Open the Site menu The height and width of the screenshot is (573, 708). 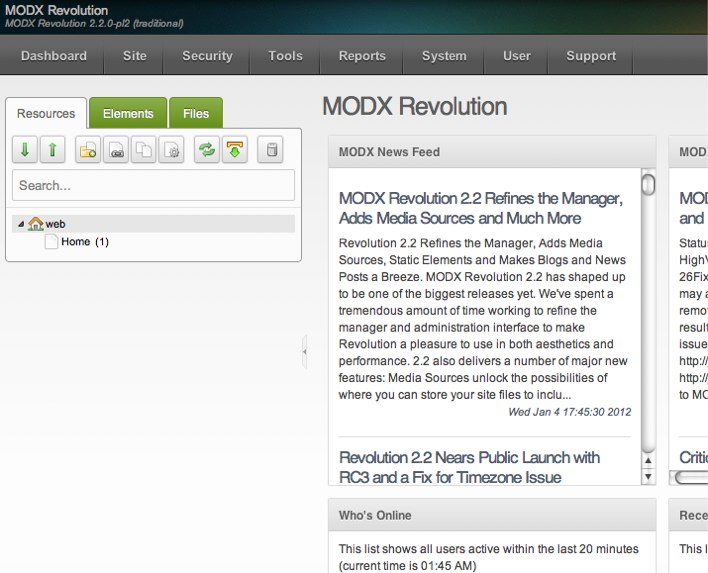(x=135, y=56)
